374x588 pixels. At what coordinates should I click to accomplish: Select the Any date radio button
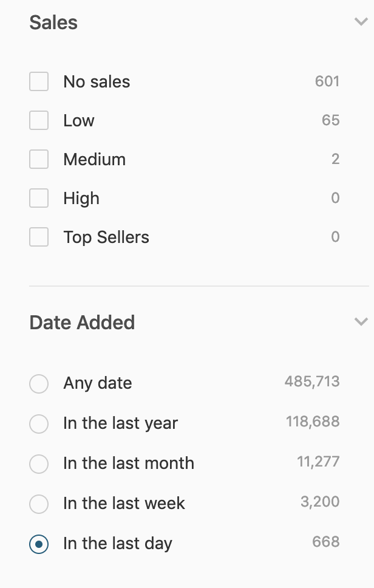pos(39,384)
